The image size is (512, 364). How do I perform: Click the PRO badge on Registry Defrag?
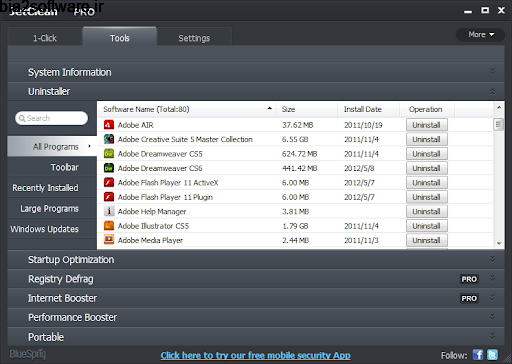click(x=469, y=279)
